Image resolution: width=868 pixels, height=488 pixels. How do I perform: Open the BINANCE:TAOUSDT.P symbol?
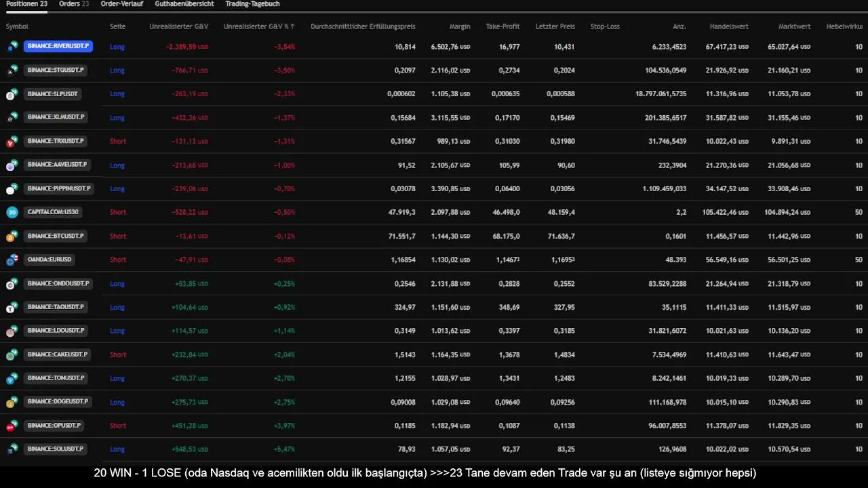pyautogui.click(x=56, y=307)
